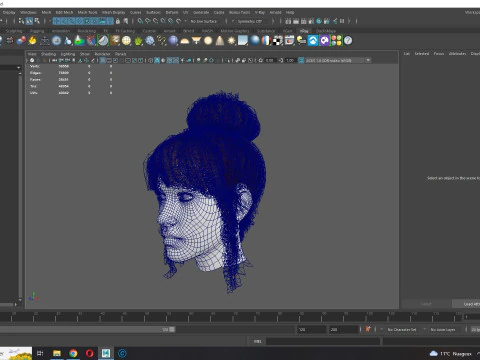Click the select by component type icon
Screen dimensions: 480x360
(x=37, y=21)
